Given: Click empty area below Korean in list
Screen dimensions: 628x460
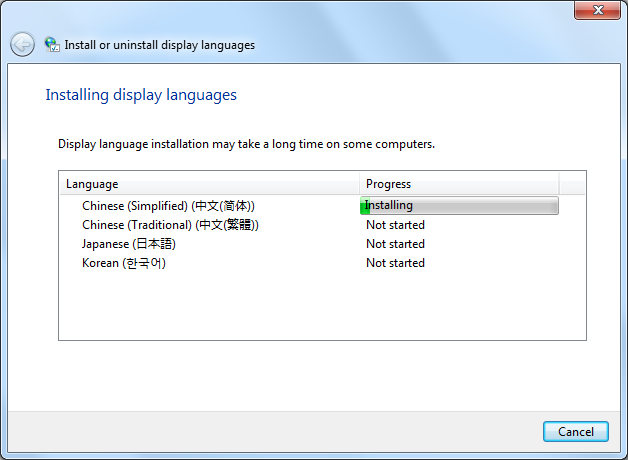Looking at the screenshot, I should [322, 306].
